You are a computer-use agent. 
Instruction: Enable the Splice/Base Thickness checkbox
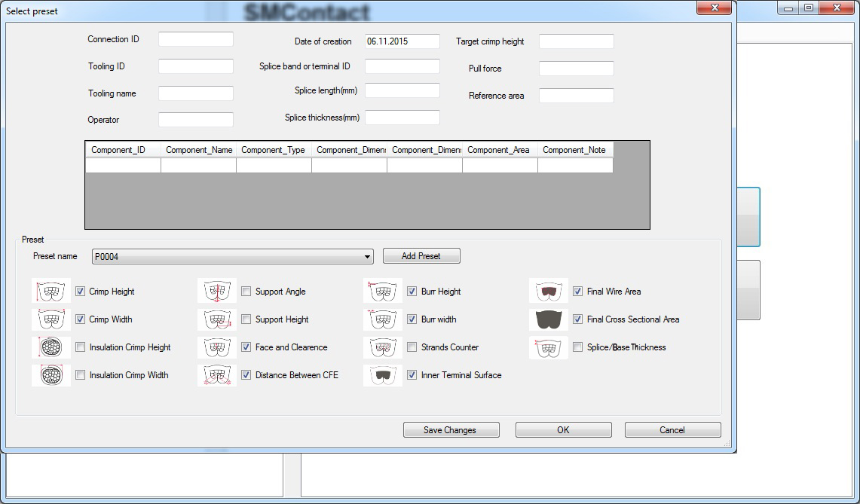pos(578,347)
